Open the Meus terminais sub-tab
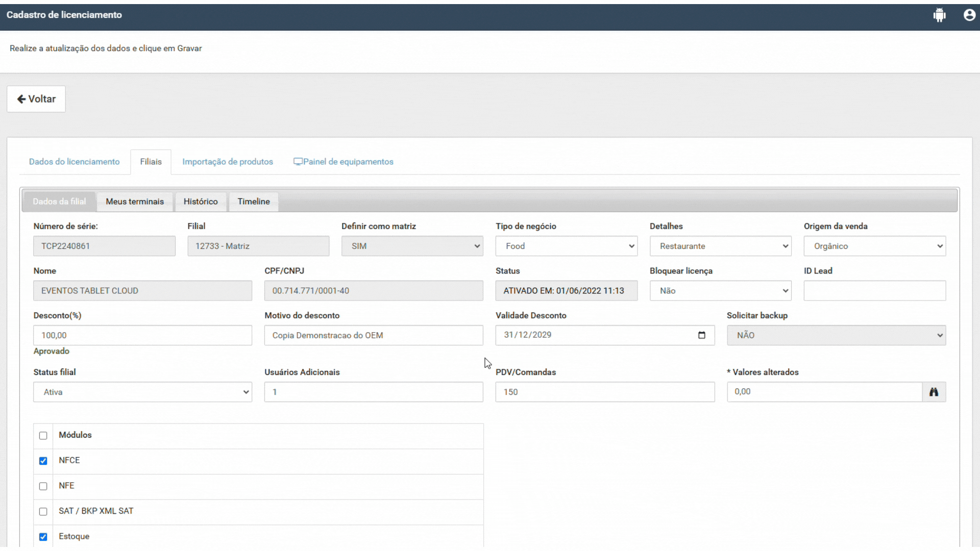The width and height of the screenshot is (980, 551). pos(135,202)
